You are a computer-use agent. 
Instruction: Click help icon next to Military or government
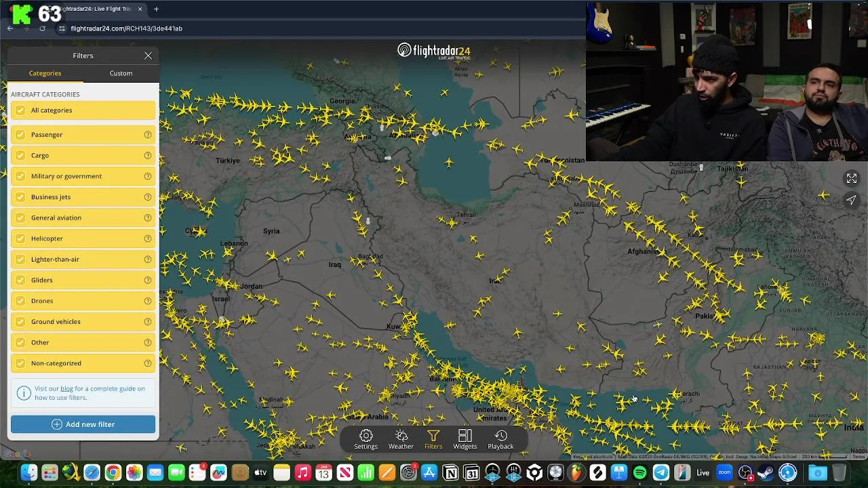coord(147,176)
